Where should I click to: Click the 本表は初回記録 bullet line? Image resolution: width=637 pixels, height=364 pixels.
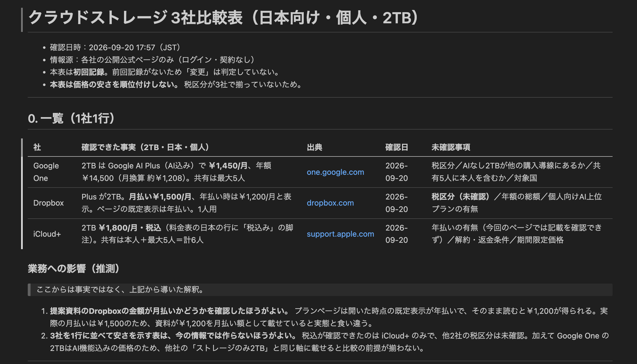pyautogui.click(x=165, y=72)
